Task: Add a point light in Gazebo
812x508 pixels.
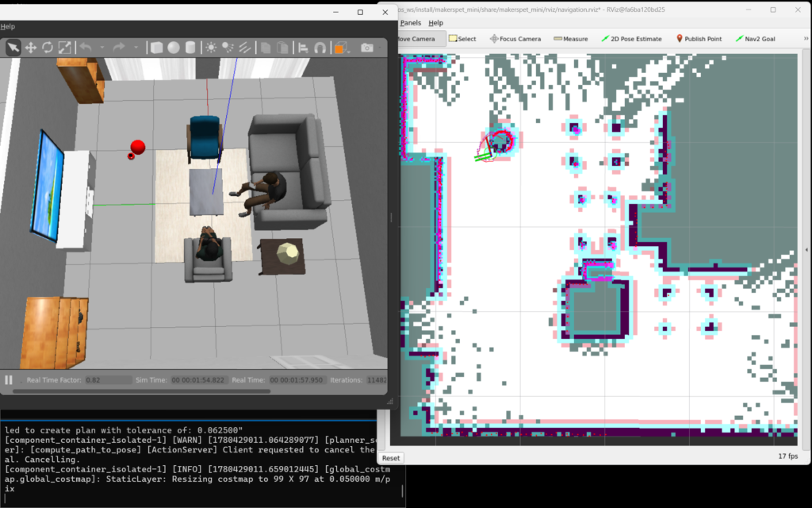Action: click(211, 48)
